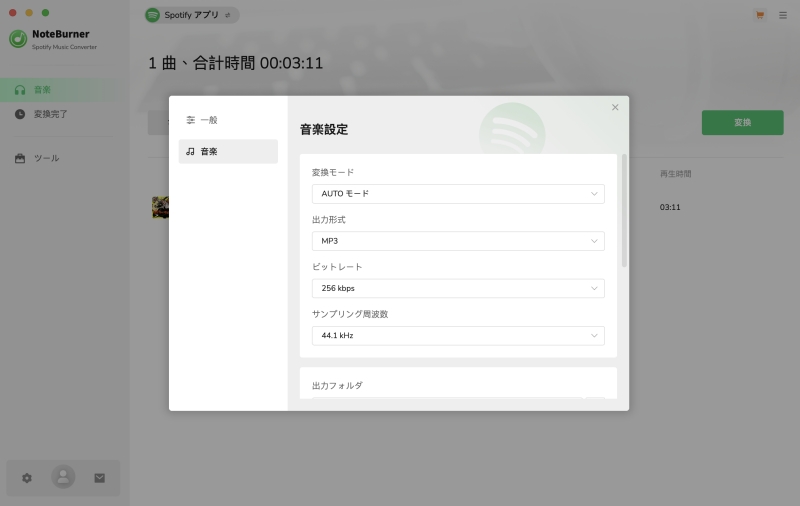Open the mail envelope icon
800x506 pixels.
(x=99, y=478)
